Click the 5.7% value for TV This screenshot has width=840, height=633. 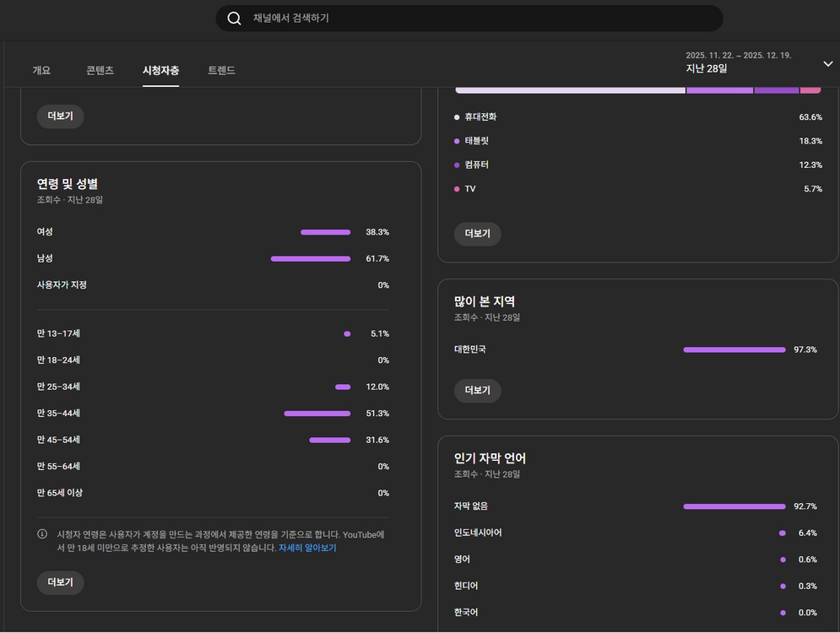[x=813, y=189]
